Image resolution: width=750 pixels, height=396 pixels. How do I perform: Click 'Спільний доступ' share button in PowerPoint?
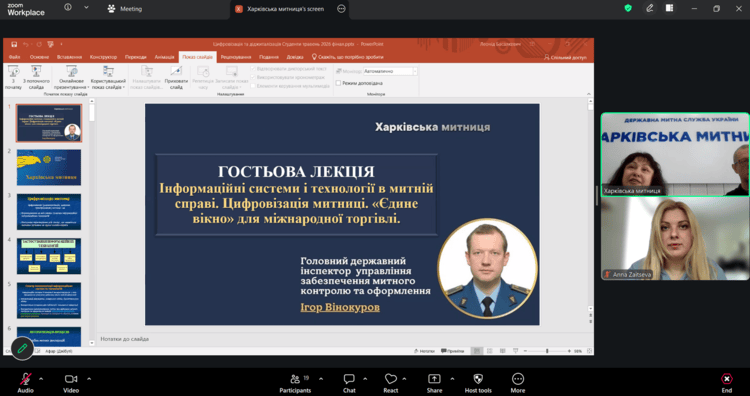[x=565, y=57]
